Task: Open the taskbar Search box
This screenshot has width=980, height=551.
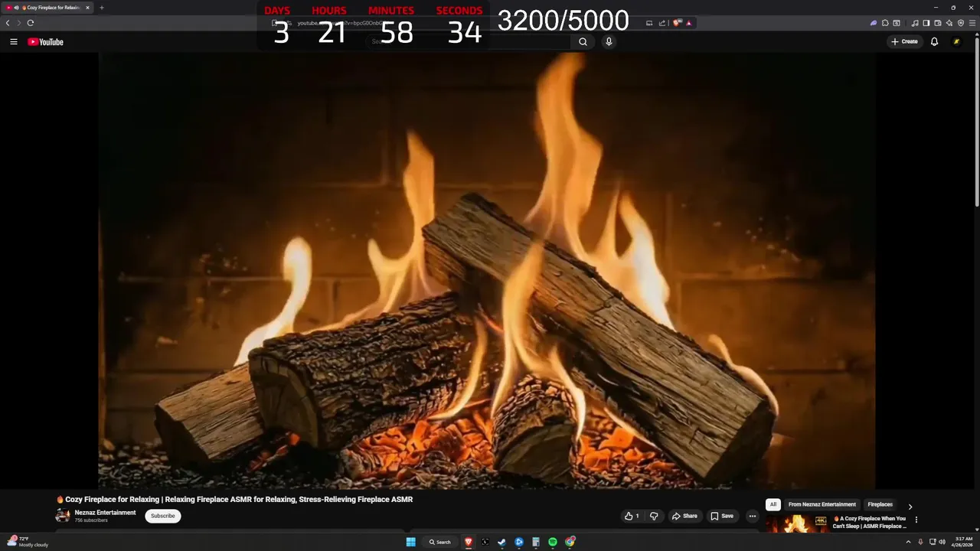Action: tap(440, 542)
